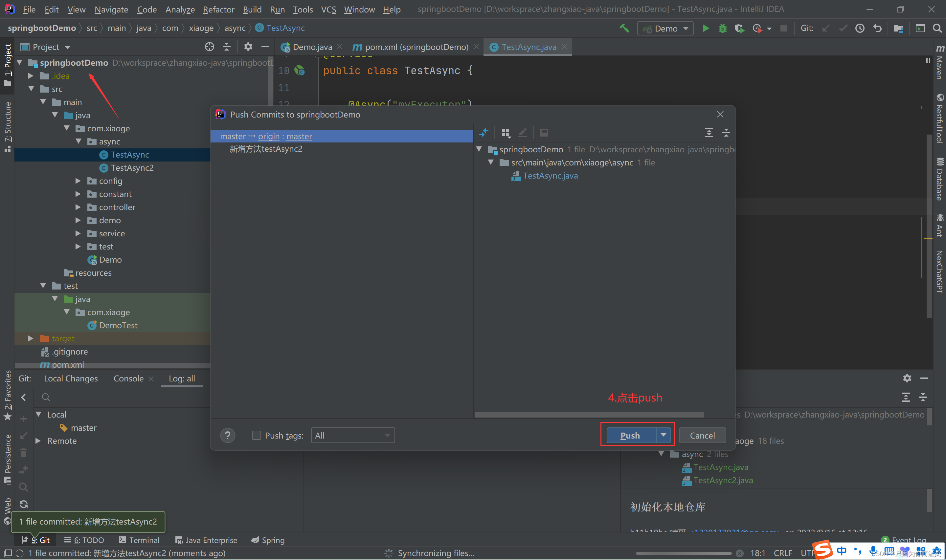Expand the Remote branches node
The image size is (946, 560).
pyautogui.click(x=38, y=441)
